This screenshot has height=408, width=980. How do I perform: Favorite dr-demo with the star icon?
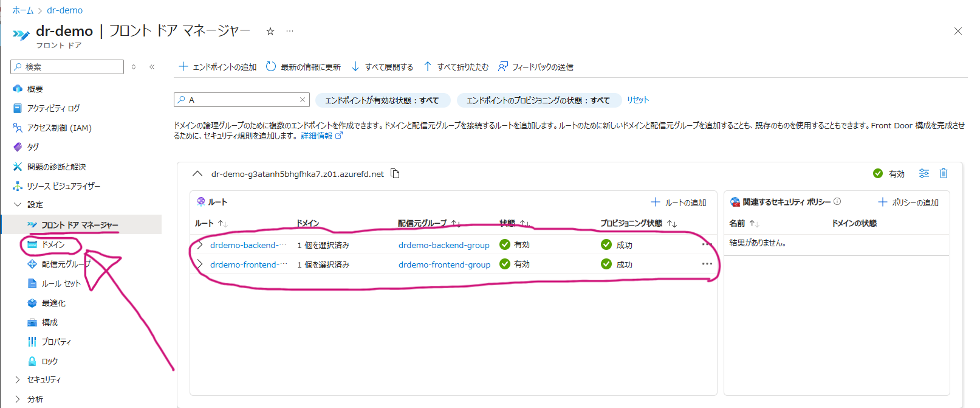270,31
